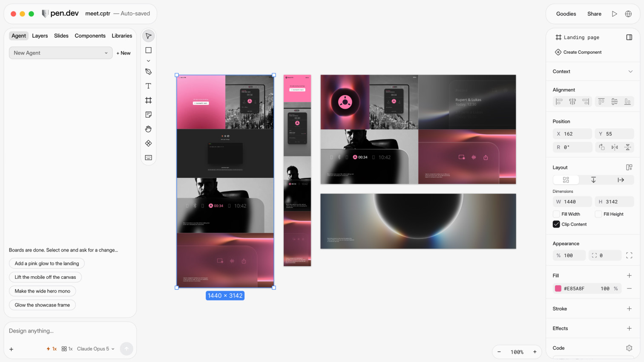Viewport: 644px width, 362px height.
Task: Choose the grid free-form layout mode
Action: tap(566, 180)
